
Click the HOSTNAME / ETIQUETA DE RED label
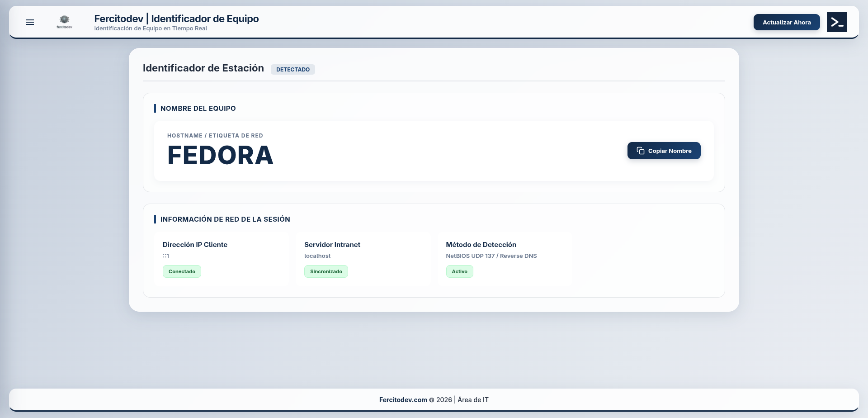pos(215,136)
